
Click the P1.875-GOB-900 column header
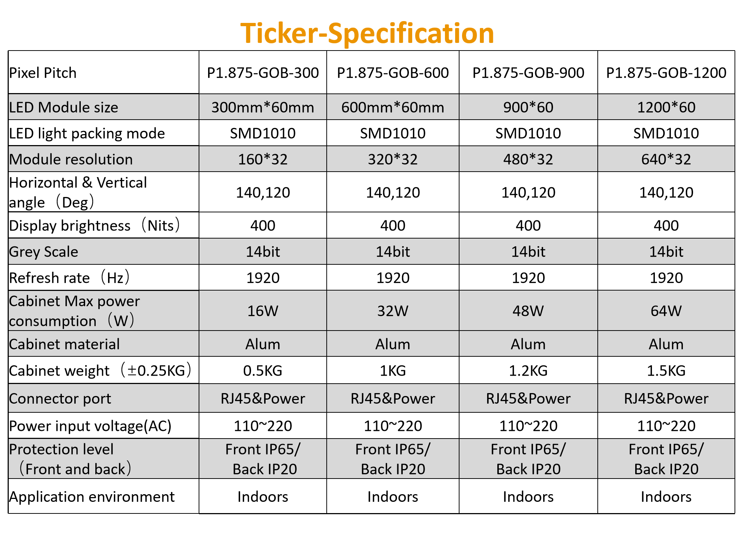528,73
